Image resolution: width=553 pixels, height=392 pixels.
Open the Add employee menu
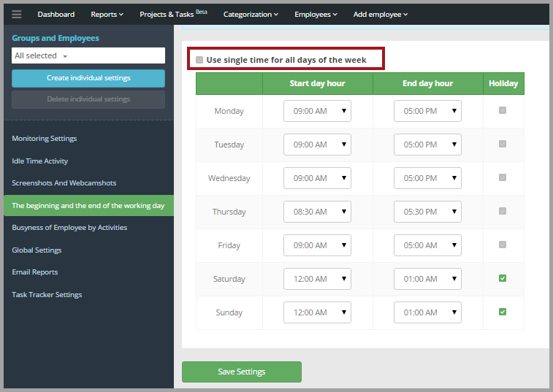(381, 14)
